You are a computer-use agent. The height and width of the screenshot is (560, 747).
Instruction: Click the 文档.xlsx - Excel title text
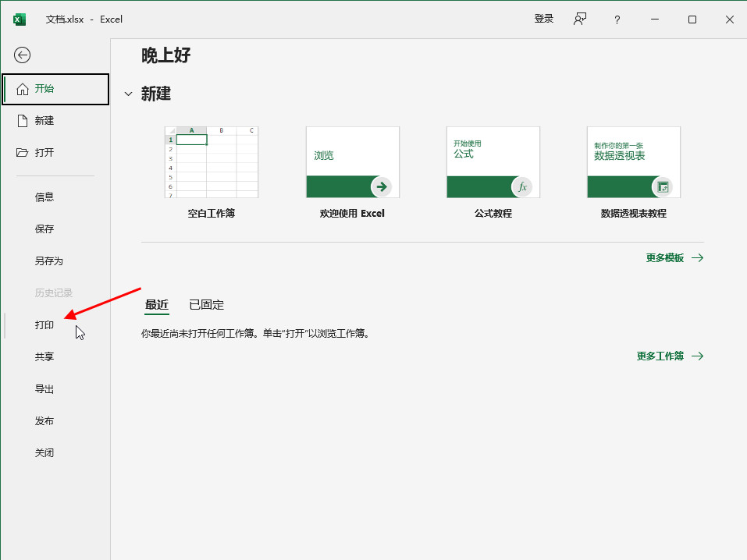tap(84, 19)
